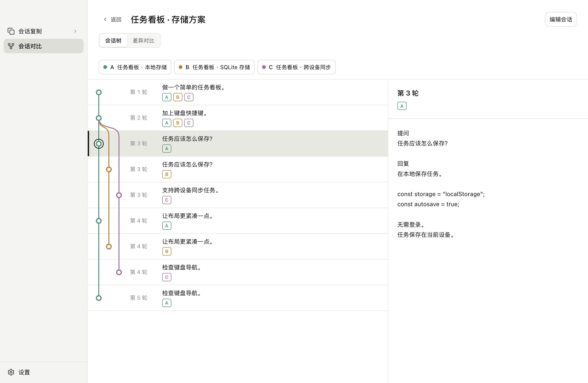588x383 pixels.
Task: Select chip B 任务看板 · SQLite 存储
Action: (214, 67)
